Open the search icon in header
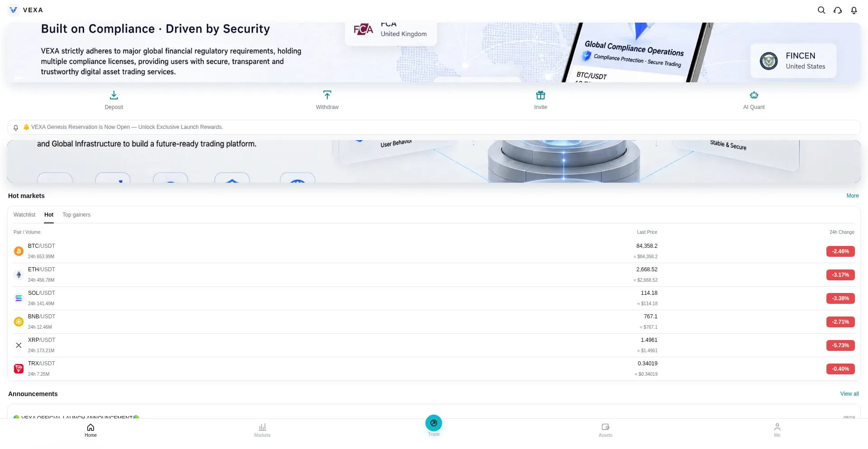 pos(821,10)
